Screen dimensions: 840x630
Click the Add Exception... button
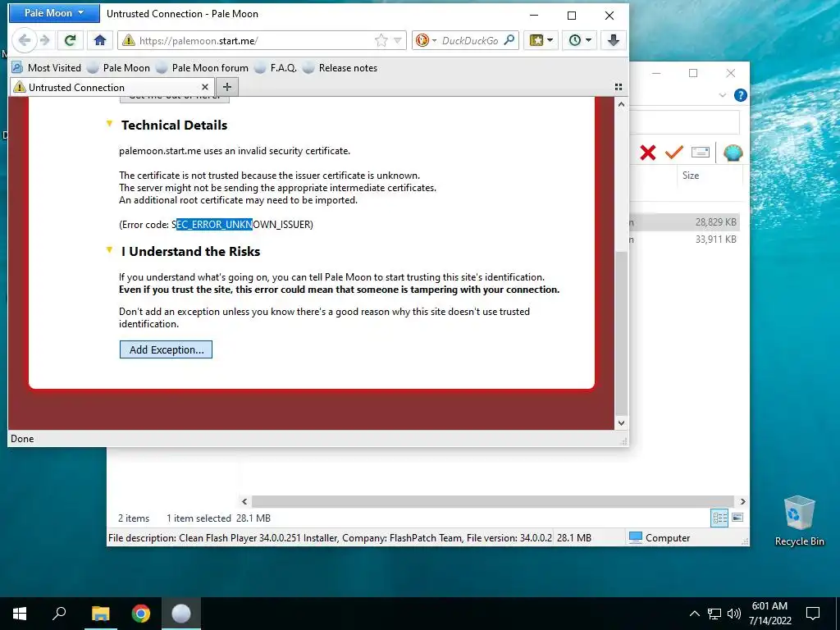pos(166,349)
